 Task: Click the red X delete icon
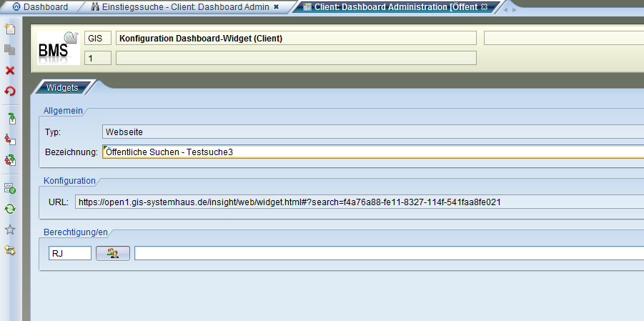pyautogui.click(x=10, y=70)
